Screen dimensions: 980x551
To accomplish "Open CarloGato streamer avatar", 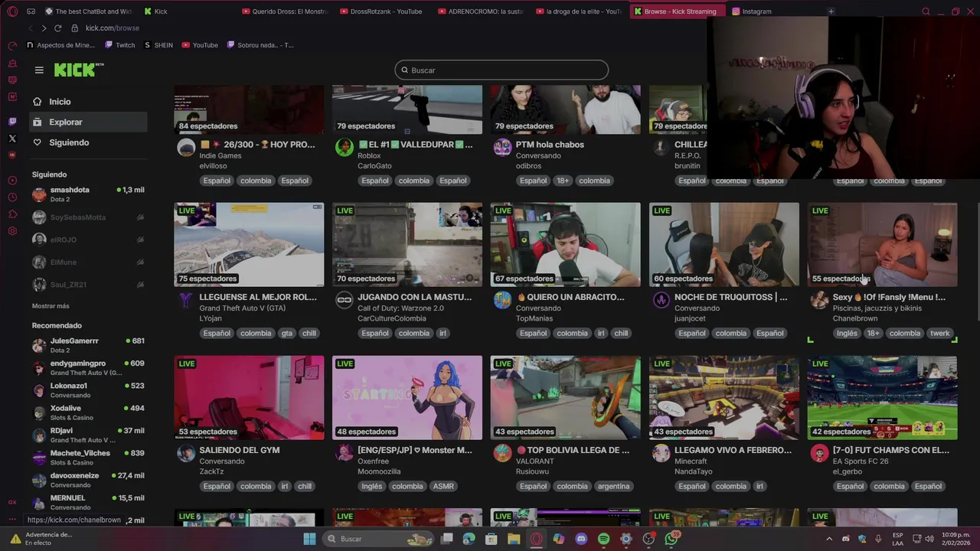I will click(x=345, y=148).
